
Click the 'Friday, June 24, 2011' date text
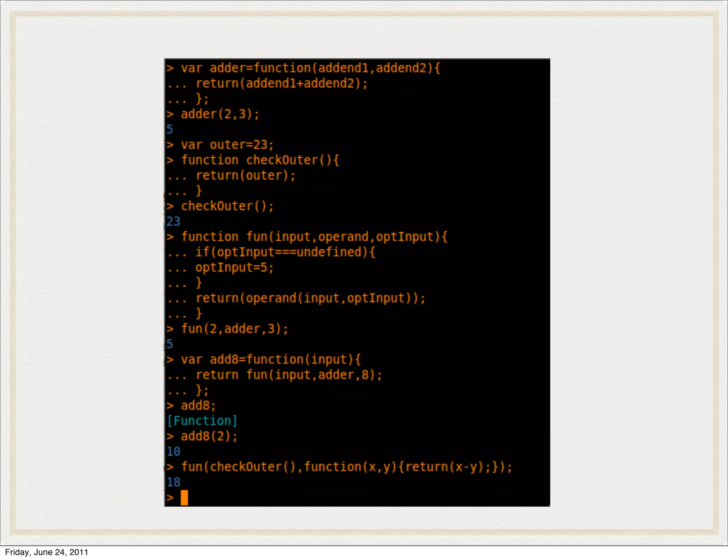click(47, 552)
